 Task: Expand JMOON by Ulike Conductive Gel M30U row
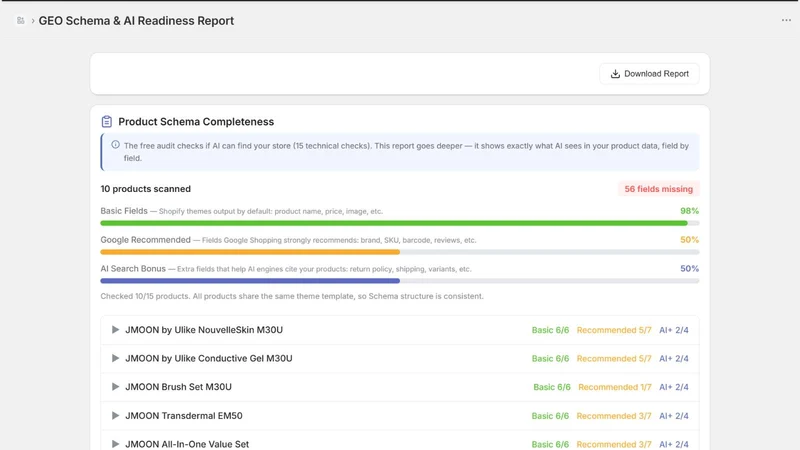tap(115, 358)
